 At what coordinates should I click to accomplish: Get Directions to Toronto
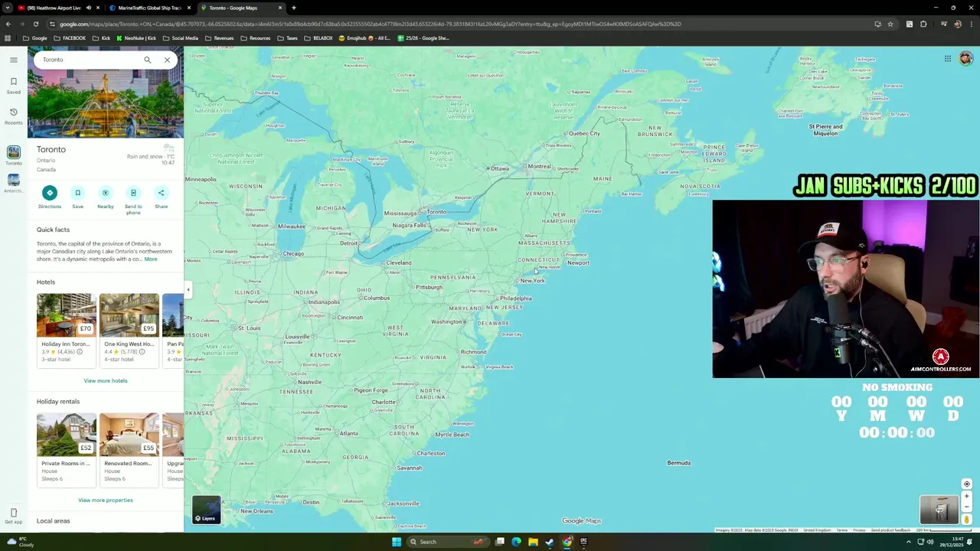click(x=50, y=197)
